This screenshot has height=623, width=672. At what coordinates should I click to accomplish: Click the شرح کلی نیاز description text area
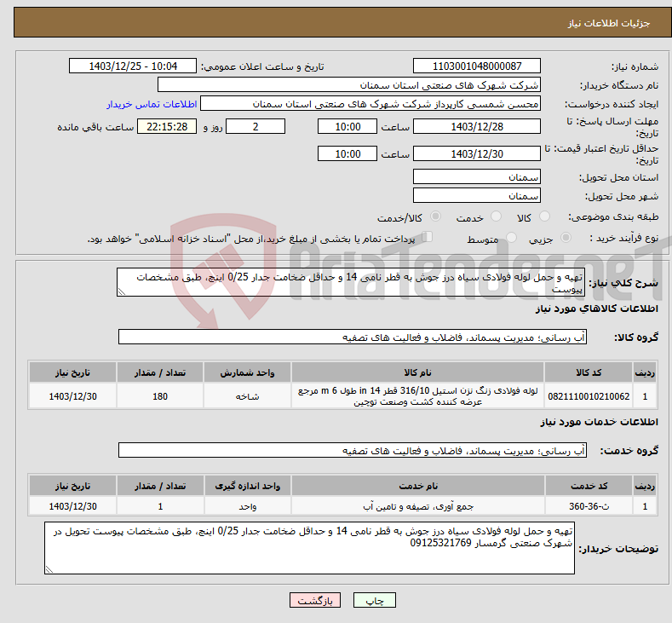(x=351, y=283)
